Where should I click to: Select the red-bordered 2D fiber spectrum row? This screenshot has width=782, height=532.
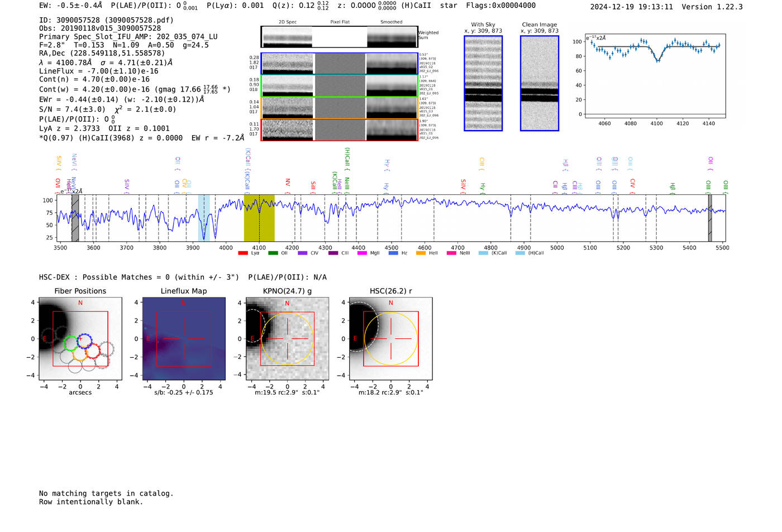pos(339,130)
